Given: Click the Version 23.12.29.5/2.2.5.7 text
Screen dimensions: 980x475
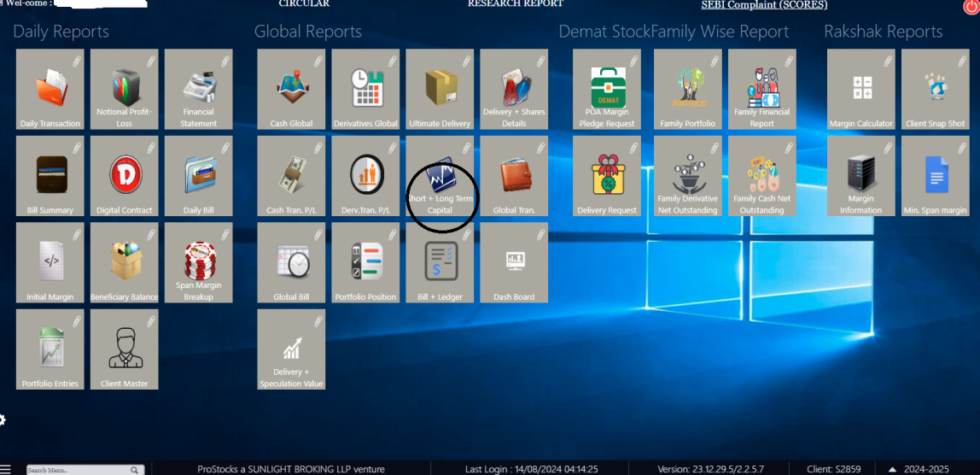Looking at the screenshot, I should (710, 469).
